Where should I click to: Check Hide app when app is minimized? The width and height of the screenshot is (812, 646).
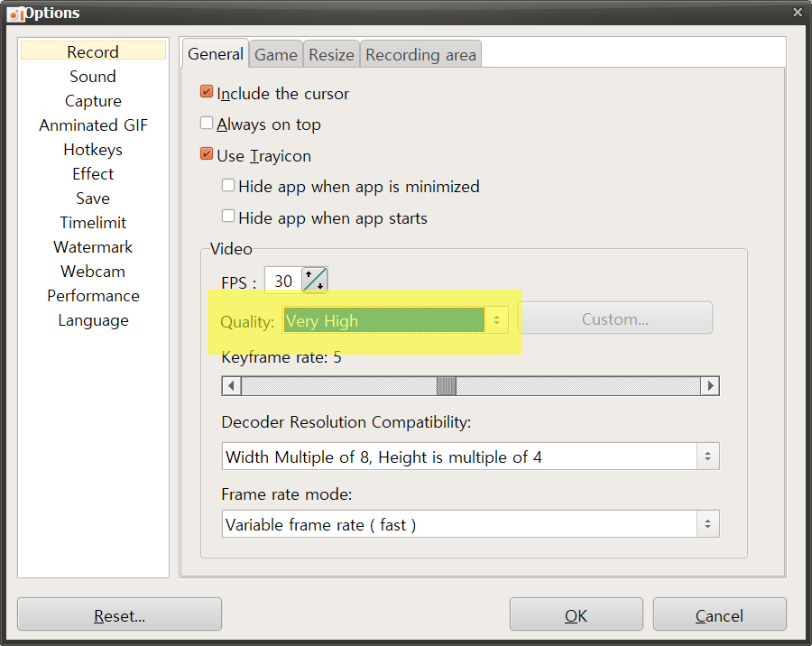click(228, 186)
